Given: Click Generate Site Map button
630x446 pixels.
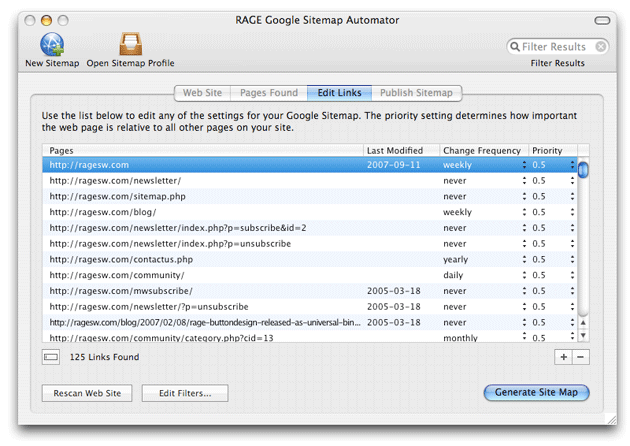Looking at the screenshot, I should click(x=536, y=392).
